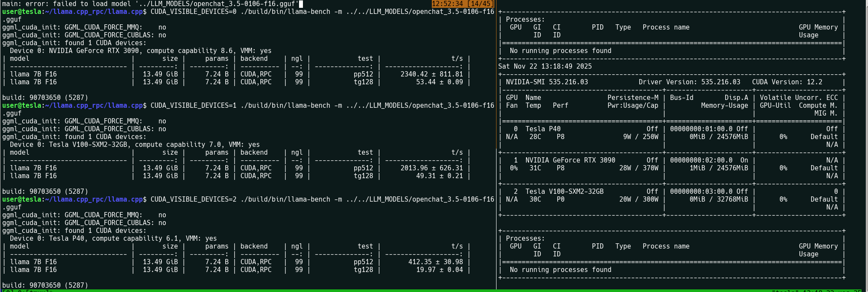Click the '30C' temperature for Tesla V100
868x292 pixels.
click(535, 199)
